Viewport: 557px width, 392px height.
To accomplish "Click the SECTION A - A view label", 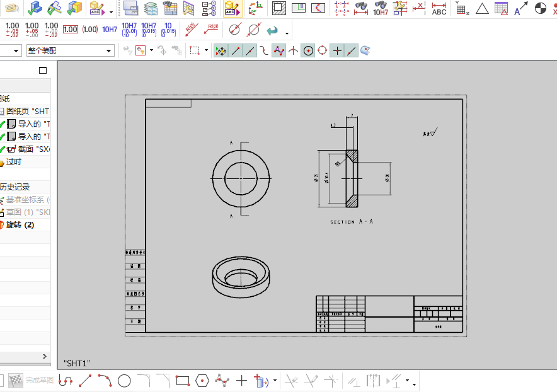I will point(352,222).
